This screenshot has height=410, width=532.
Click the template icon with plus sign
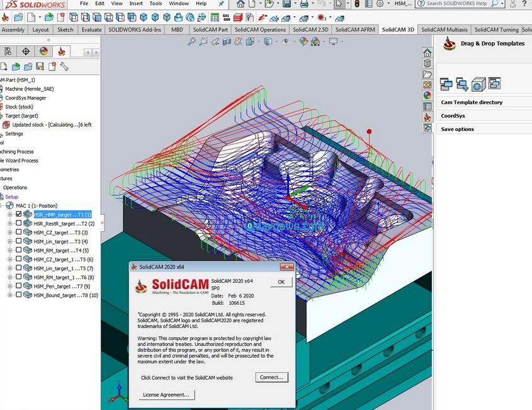coord(461,84)
